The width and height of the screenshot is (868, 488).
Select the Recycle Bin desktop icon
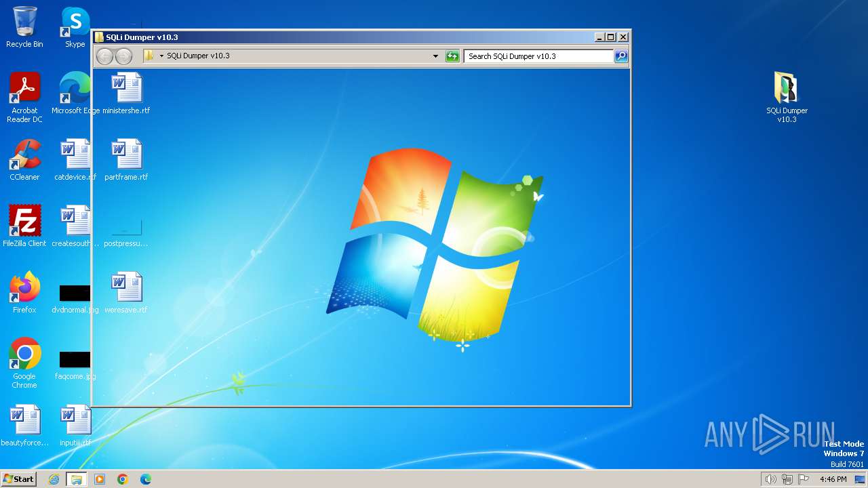click(x=24, y=27)
